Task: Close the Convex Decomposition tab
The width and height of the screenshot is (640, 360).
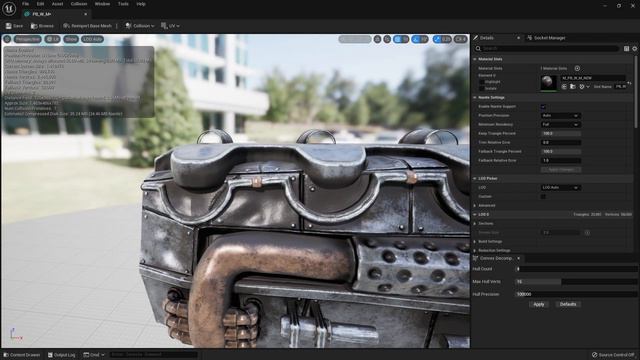Action: (518, 258)
